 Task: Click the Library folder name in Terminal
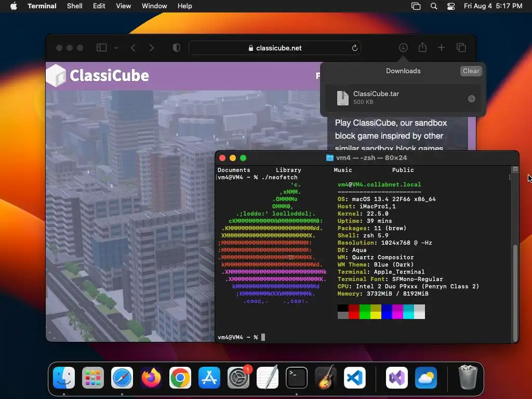tap(288, 170)
